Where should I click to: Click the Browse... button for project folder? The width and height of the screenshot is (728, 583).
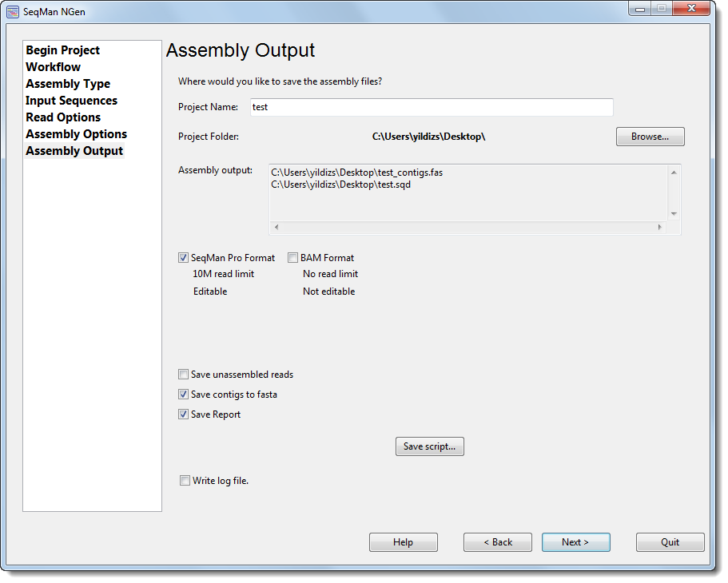[x=650, y=137]
